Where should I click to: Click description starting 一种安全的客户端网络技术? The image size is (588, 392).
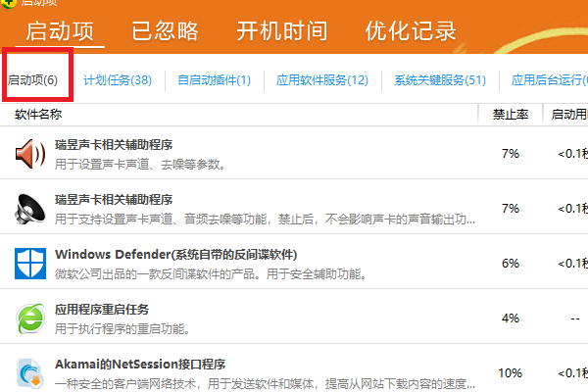(x=265, y=384)
